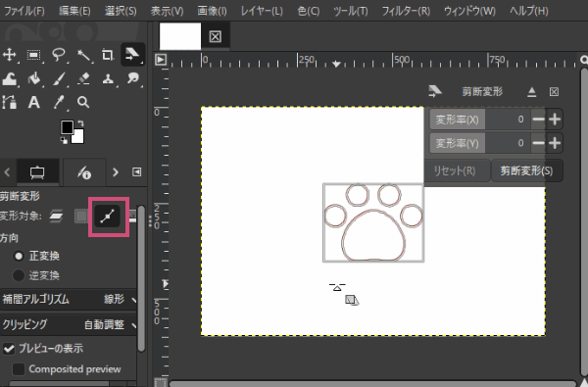Select the Paths tool
Screen dimensions: 588x387
coord(10,102)
